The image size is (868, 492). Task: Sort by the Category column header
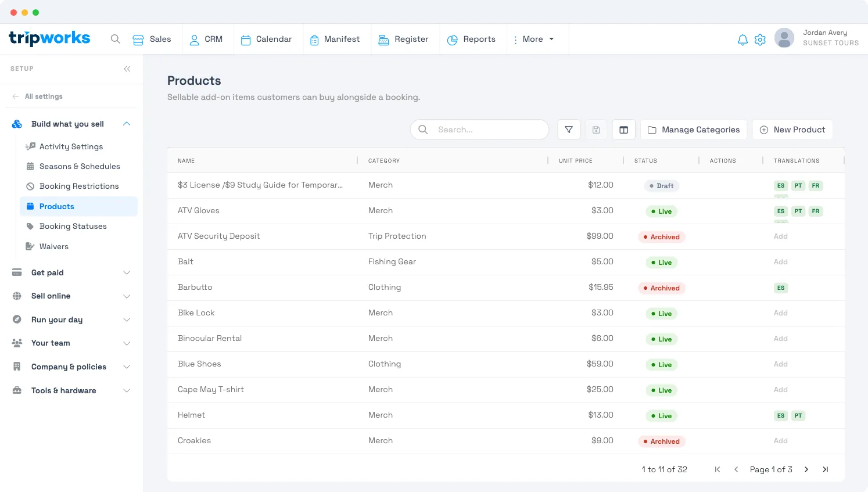click(384, 161)
